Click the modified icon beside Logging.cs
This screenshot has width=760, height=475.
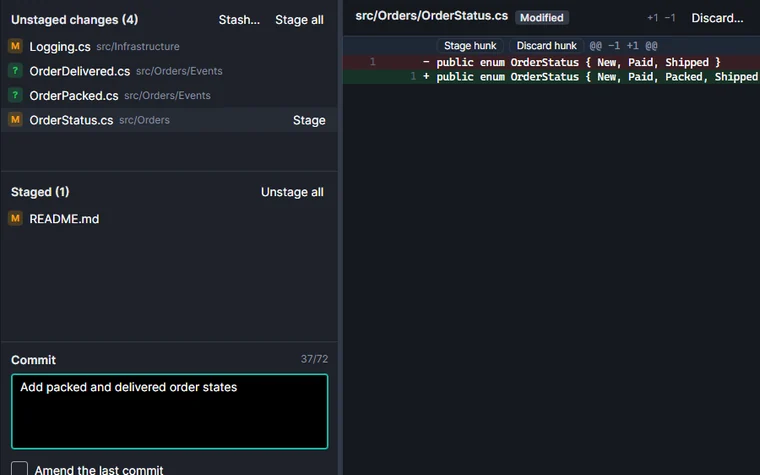pos(16,47)
